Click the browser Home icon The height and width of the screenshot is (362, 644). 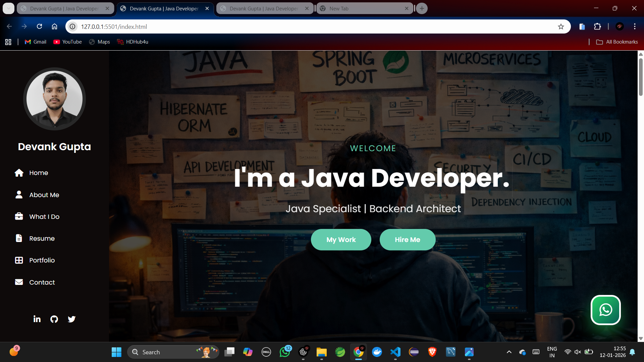54,27
